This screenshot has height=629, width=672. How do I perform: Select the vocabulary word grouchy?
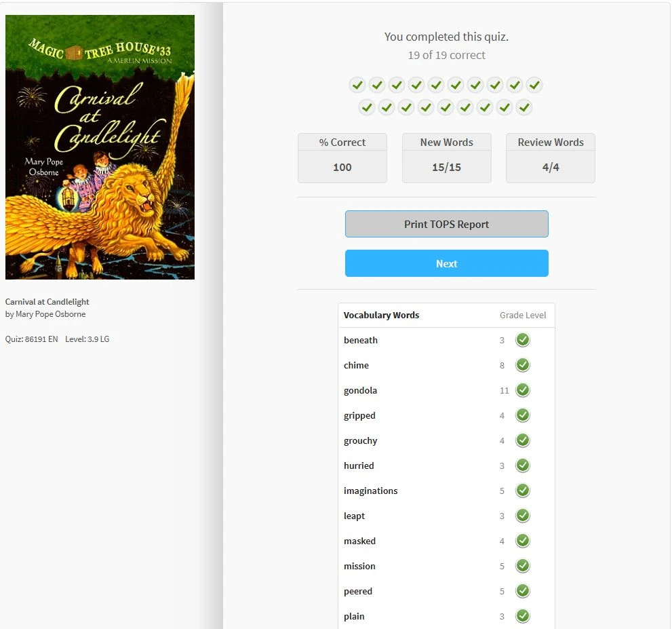360,441
